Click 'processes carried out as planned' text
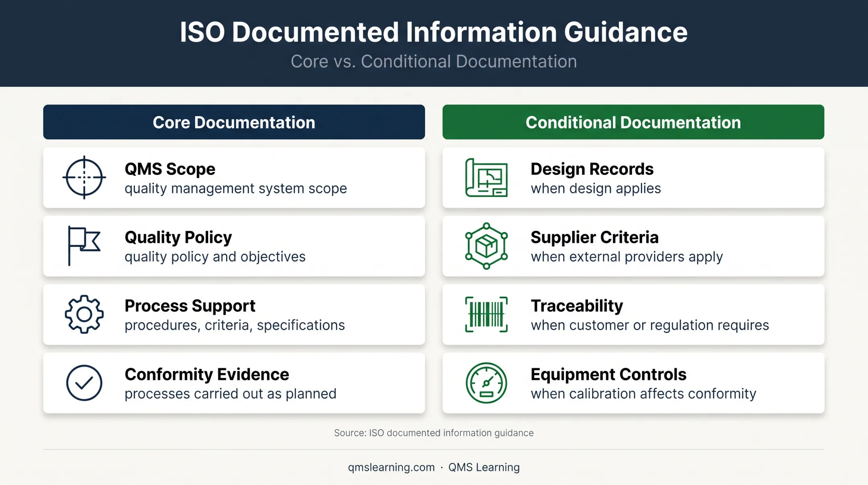The image size is (868, 485). click(230, 393)
